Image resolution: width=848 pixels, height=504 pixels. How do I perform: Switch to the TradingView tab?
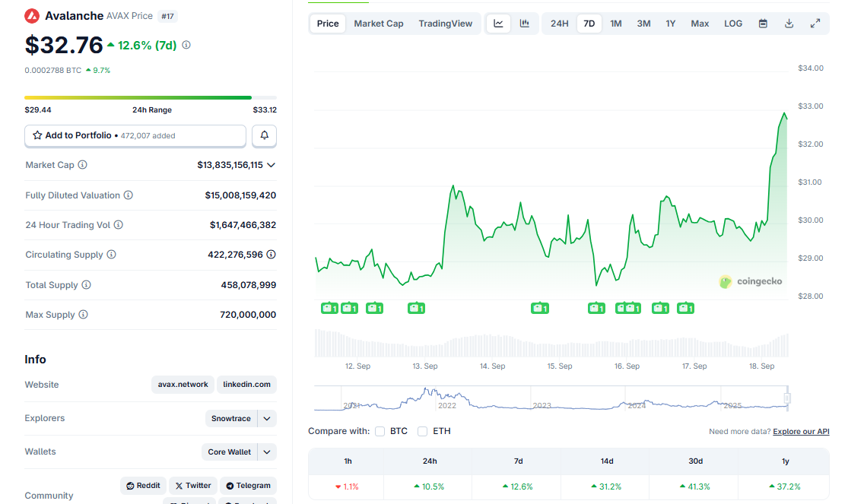click(446, 24)
